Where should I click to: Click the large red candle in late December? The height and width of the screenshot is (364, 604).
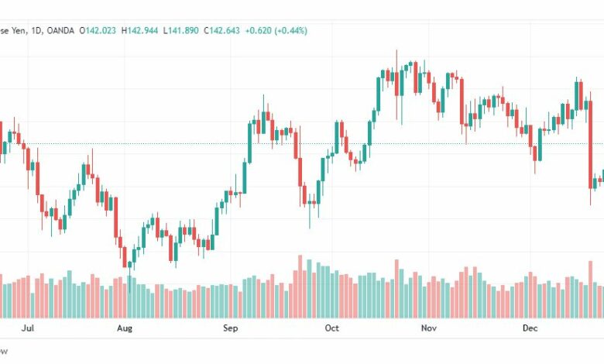tap(590, 145)
